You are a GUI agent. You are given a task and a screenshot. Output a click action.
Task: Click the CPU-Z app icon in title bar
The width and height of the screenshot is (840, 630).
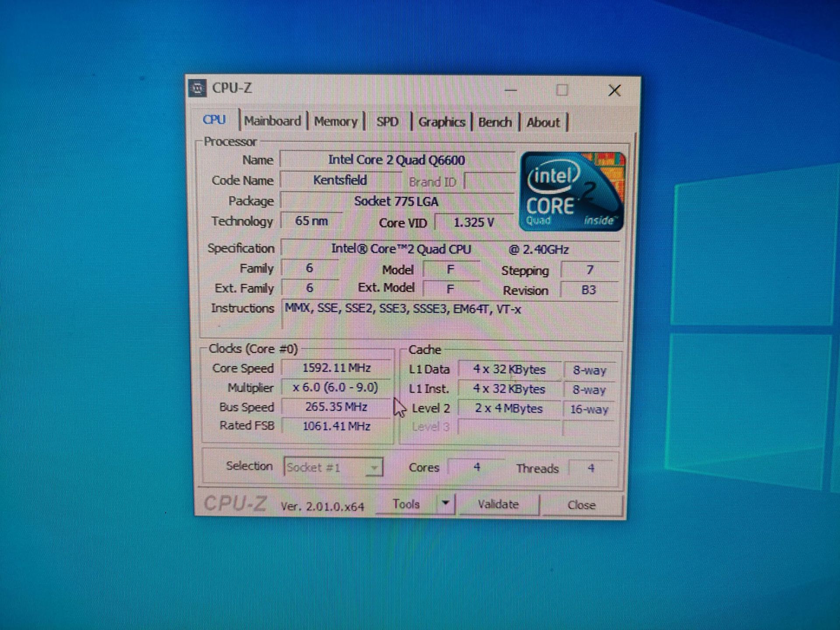pyautogui.click(x=197, y=88)
